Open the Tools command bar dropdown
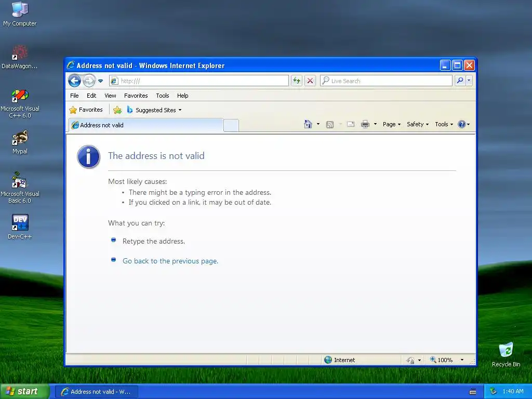Screen dimensions: 532x399 point(444,124)
